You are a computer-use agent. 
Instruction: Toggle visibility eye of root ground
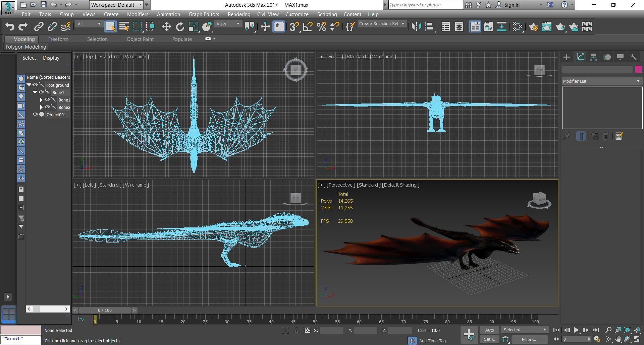tap(35, 85)
